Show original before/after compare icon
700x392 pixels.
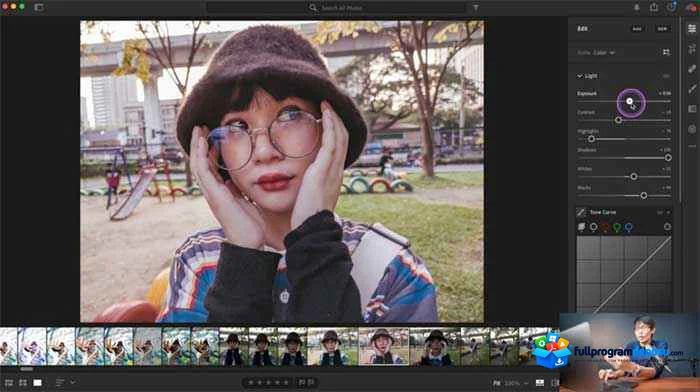click(555, 383)
